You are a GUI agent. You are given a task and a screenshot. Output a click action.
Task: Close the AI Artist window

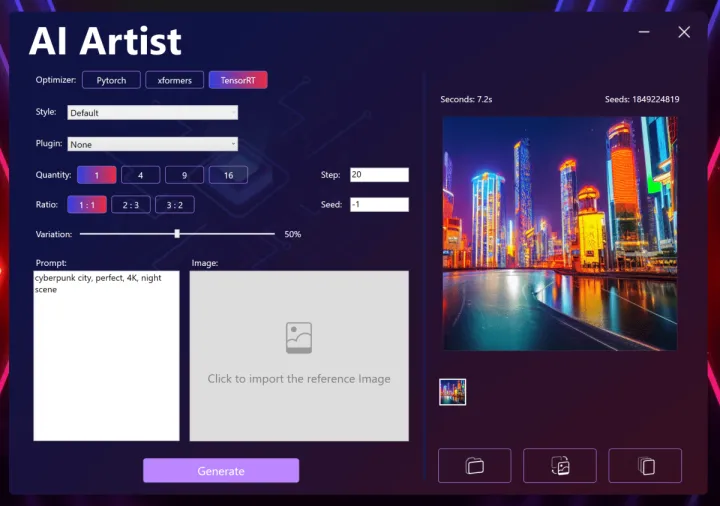coord(684,32)
